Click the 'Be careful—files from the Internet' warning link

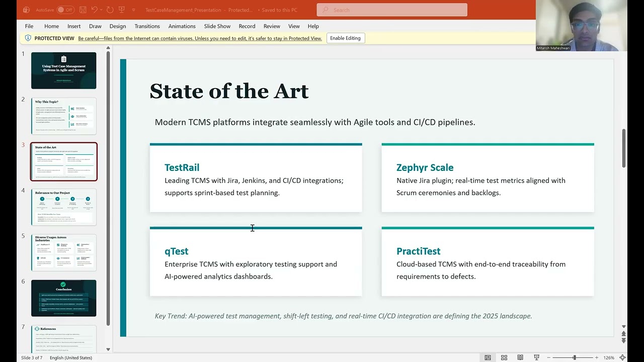(200, 38)
